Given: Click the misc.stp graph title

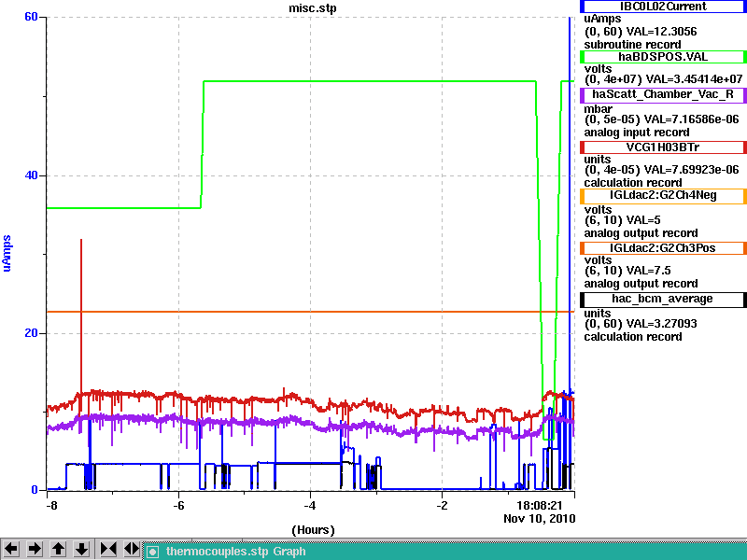Looking at the screenshot, I should [313, 8].
